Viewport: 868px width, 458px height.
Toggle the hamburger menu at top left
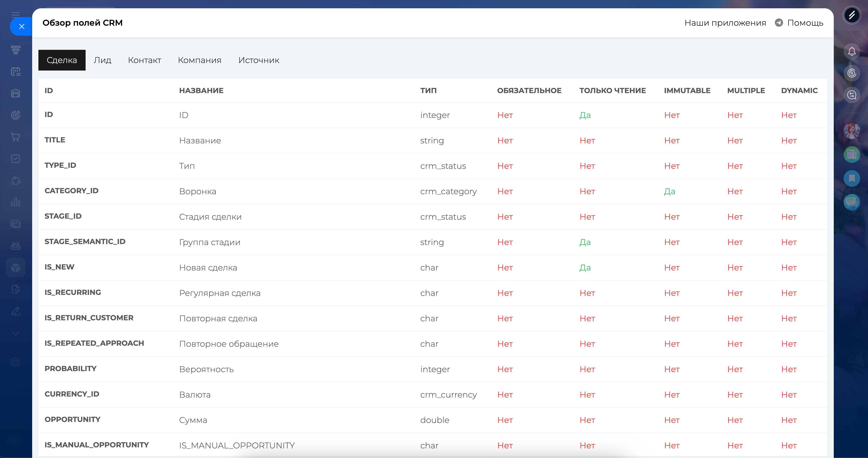pos(16,14)
